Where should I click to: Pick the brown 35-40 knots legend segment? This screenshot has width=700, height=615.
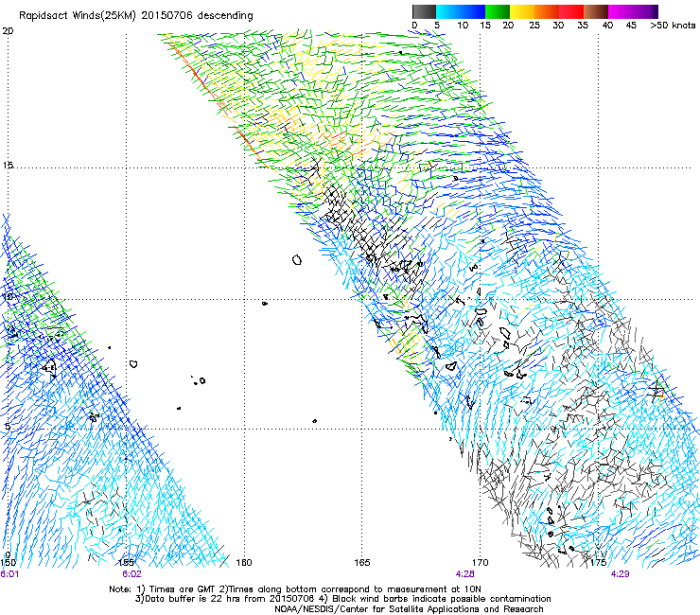(x=596, y=11)
